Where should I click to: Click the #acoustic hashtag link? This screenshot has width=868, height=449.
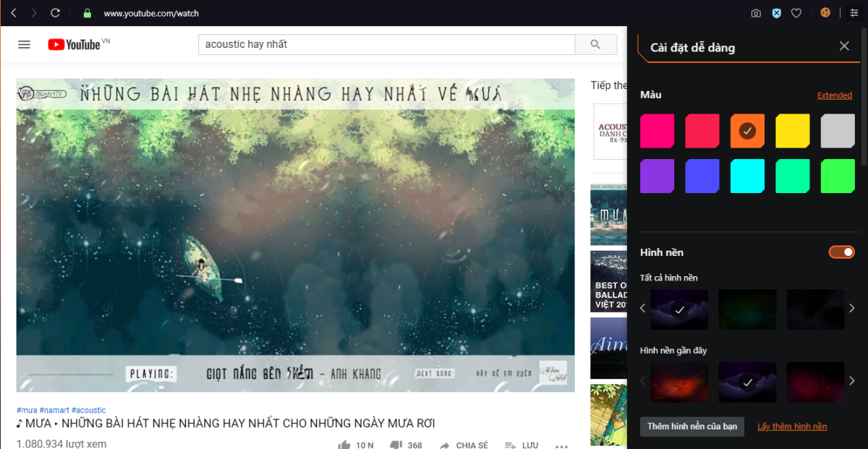point(88,410)
